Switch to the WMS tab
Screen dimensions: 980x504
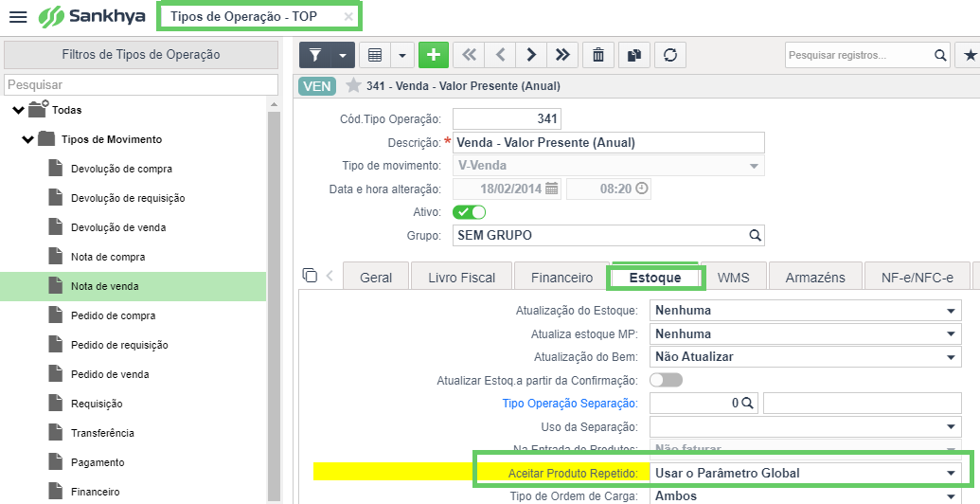(734, 278)
